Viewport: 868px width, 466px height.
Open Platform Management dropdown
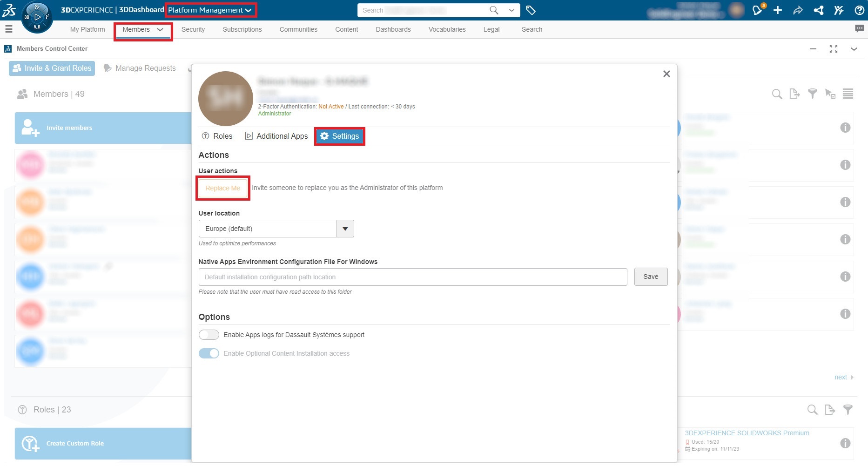pos(210,10)
